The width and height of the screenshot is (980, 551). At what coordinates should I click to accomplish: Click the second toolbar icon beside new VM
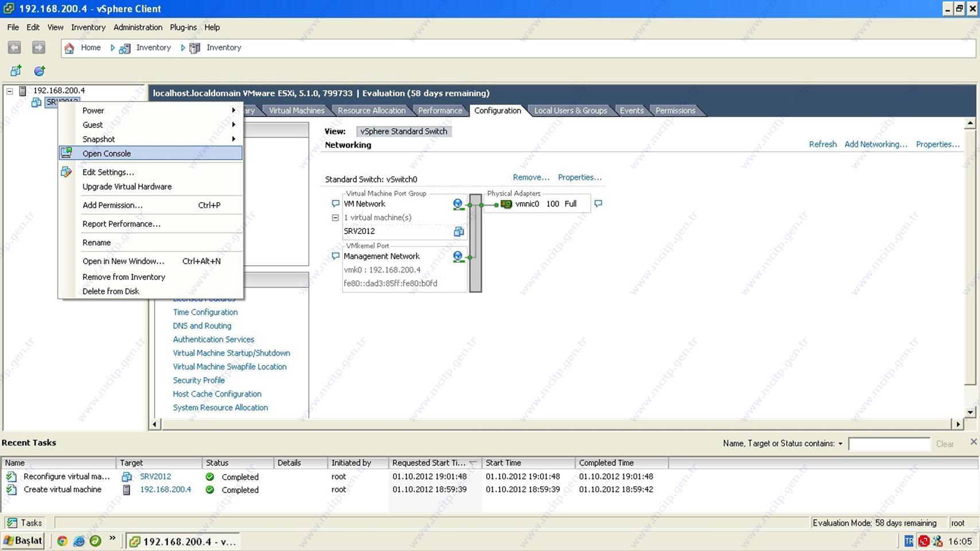pos(40,71)
